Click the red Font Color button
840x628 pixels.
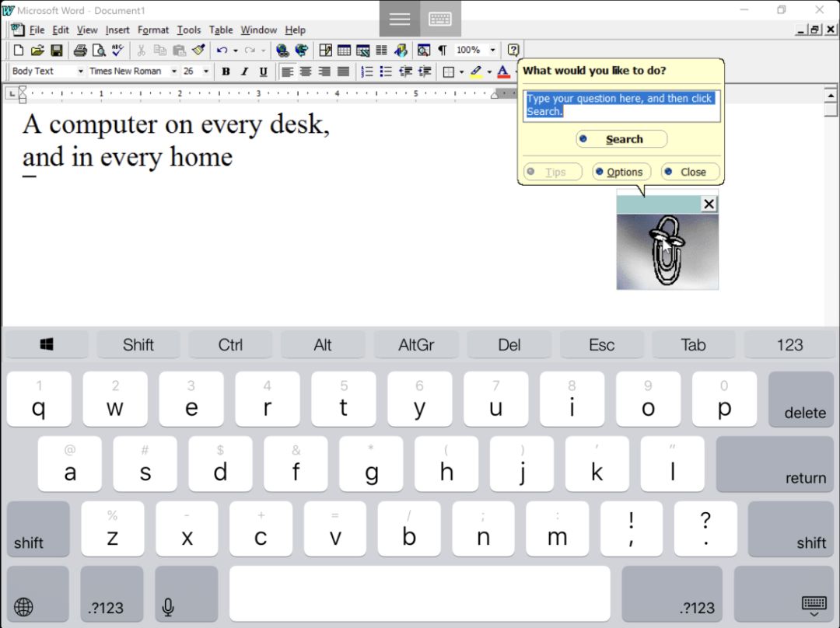pyautogui.click(x=503, y=72)
